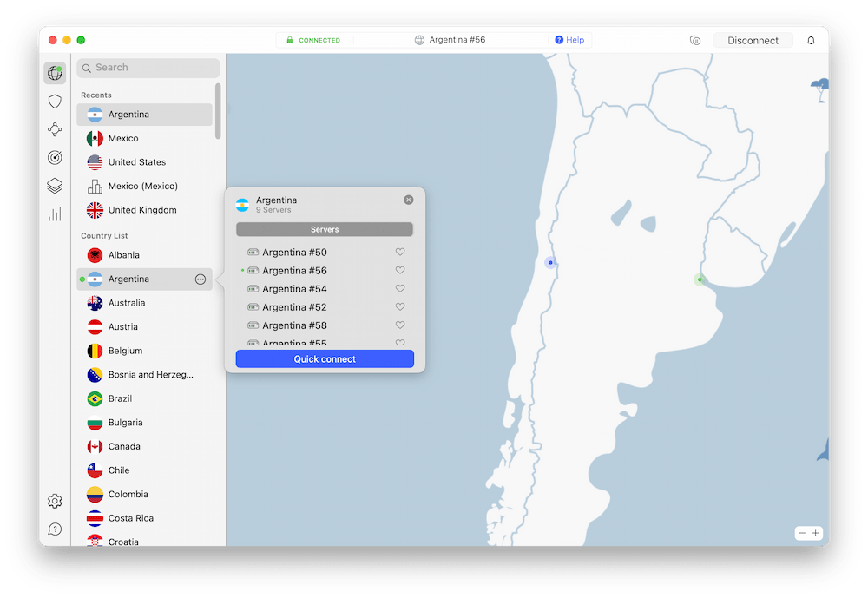Click the Argentina flag in the servers popup
868x598 pixels.
(242, 205)
